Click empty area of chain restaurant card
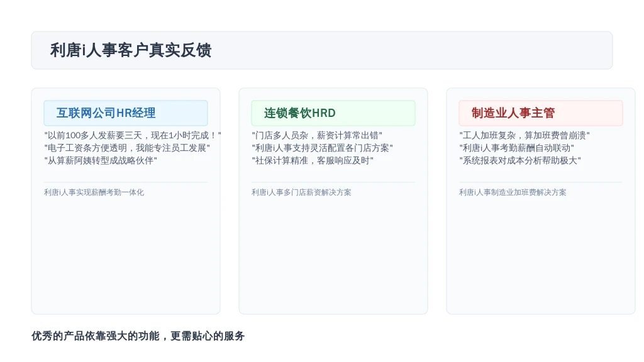644x362 pixels. 333,255
